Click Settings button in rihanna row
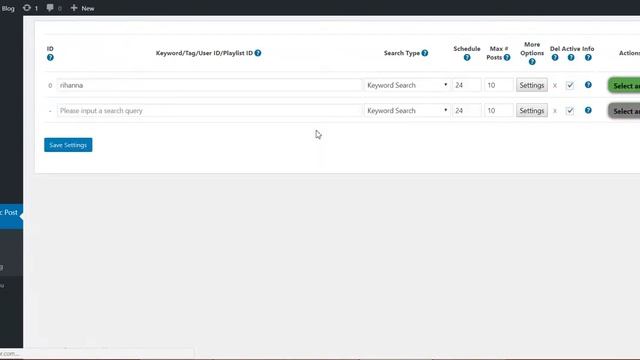The image size is (640, 360). 532,85
